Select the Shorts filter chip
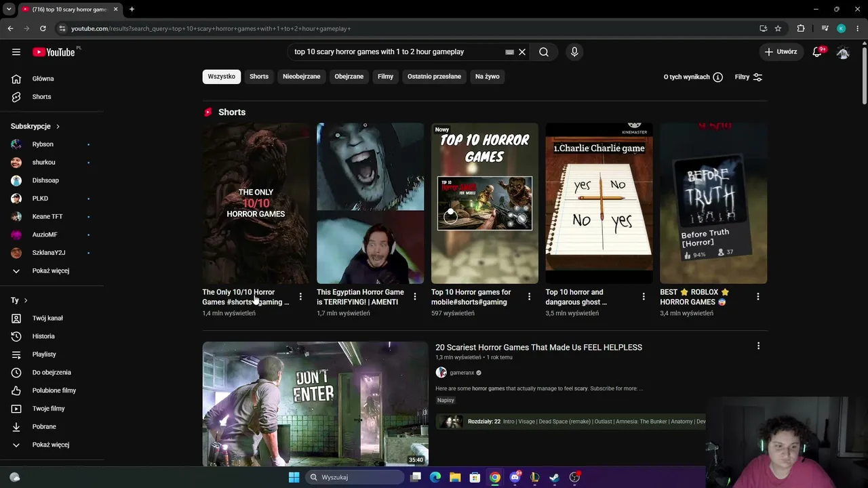Viewport: 868px width, 488px height. tap(259, 77)
